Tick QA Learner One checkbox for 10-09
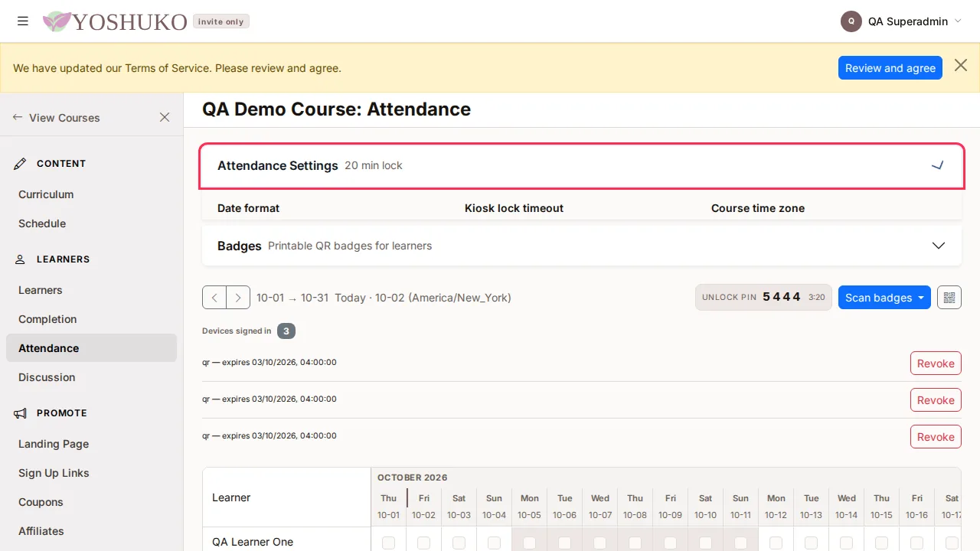Image resolution: width=980 pixels, height=551 pixels. pos(671,543)
